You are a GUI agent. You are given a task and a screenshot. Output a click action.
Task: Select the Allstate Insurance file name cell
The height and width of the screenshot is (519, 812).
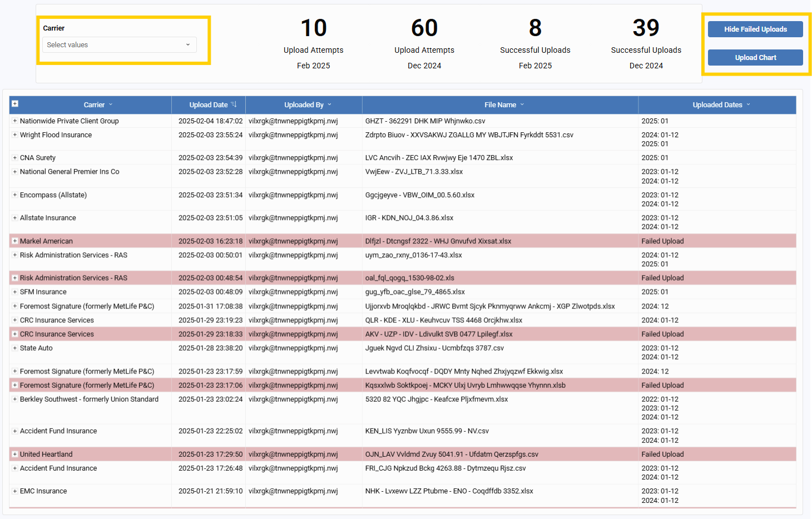[409, 218]
